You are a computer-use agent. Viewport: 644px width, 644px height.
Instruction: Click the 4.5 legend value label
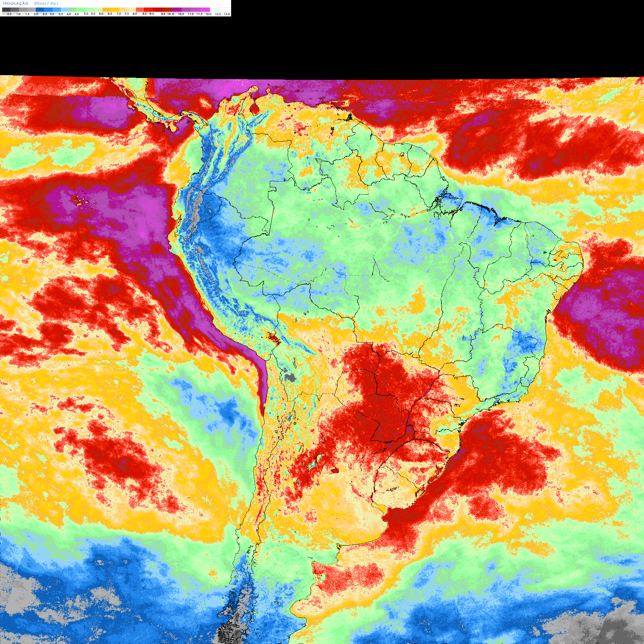77,14
